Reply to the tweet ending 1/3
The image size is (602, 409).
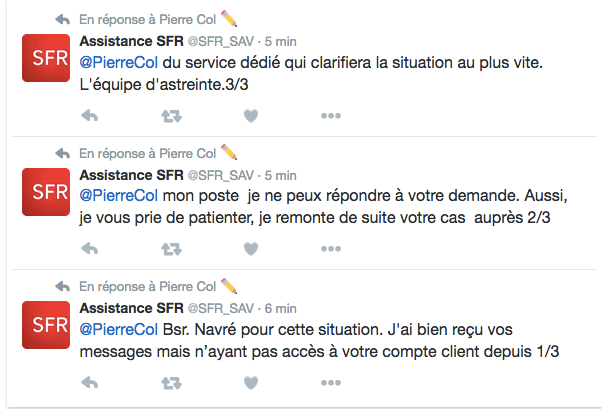88,383
